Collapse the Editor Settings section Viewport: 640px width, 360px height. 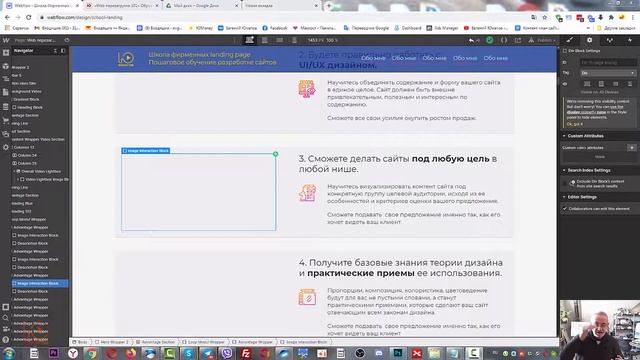(x=599, y=197)
